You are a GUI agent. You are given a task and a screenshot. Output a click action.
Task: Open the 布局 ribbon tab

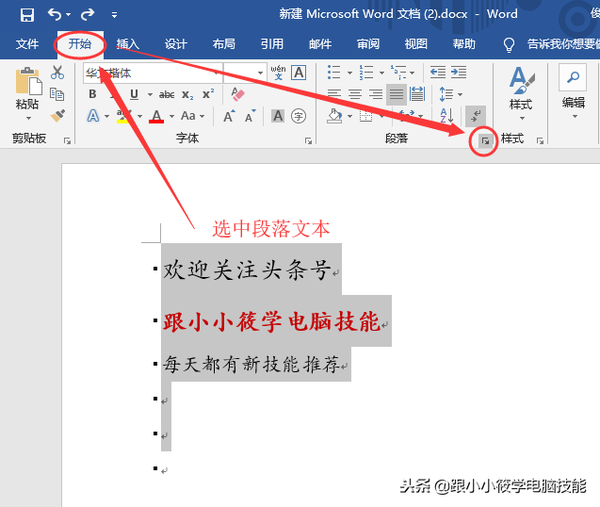pyautogui.click(x=224, y=44)
